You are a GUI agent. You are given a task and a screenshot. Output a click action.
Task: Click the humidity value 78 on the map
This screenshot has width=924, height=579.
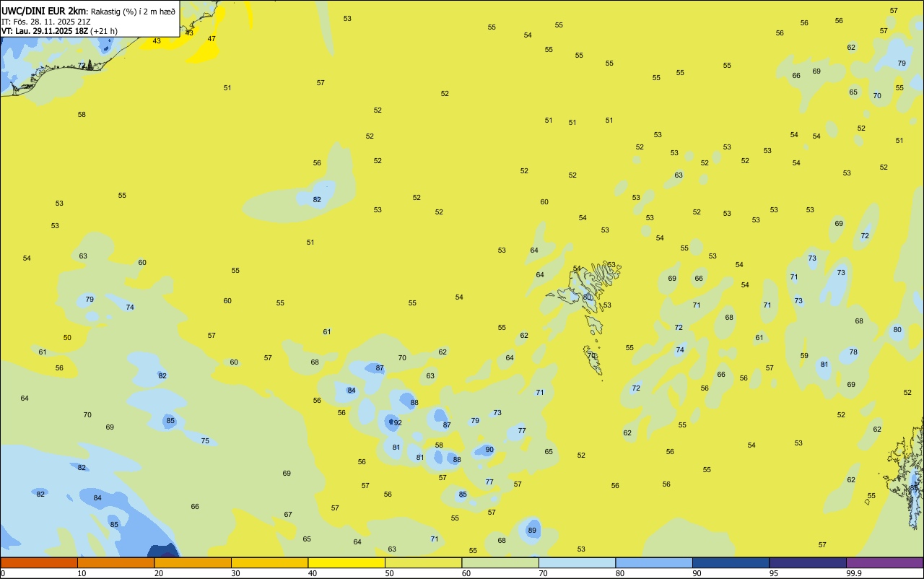(x=853, y=352)
